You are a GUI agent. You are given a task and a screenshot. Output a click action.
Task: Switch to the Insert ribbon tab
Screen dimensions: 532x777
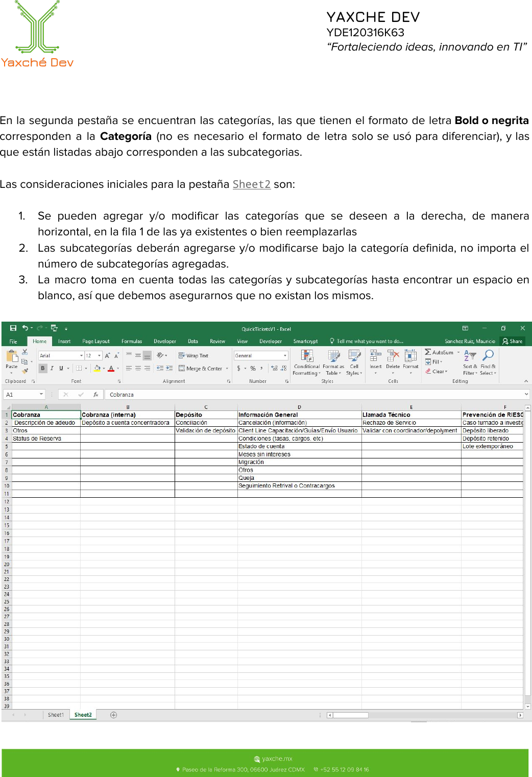click(64, 341)
